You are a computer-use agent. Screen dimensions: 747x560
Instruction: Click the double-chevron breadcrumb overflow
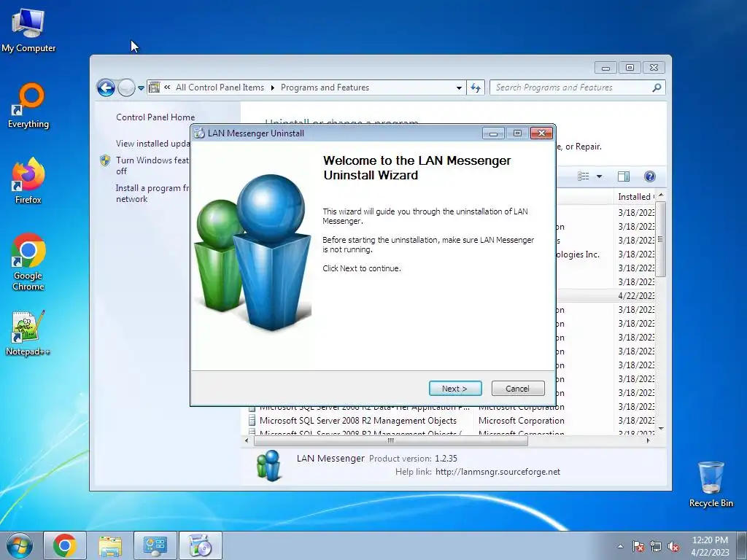167,87
